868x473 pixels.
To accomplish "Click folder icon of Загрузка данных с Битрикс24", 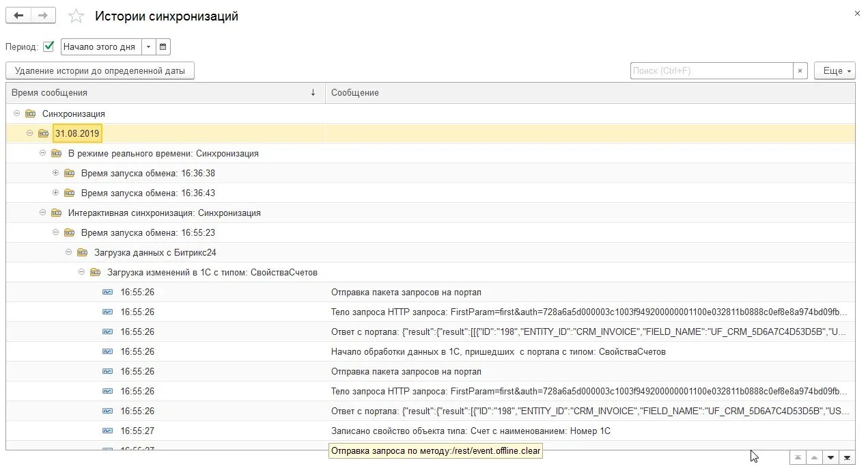I will tap(83, 253).
